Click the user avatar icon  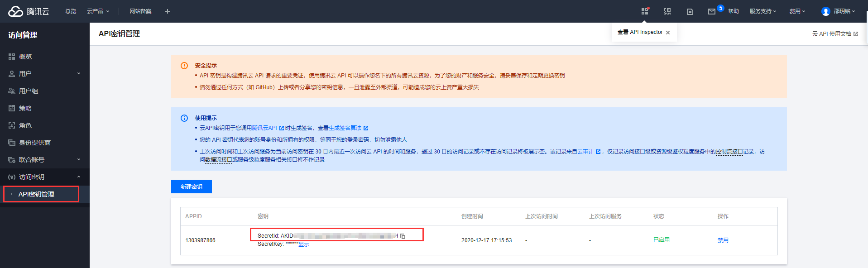(826, 11)
